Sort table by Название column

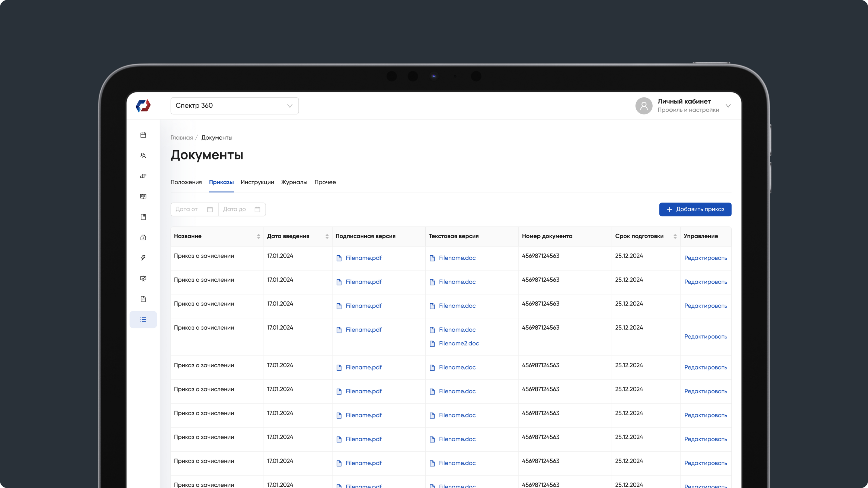click(x=259, y=236)
